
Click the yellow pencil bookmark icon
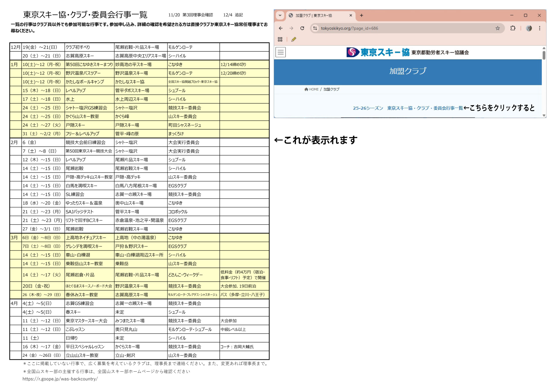point(294,39)
